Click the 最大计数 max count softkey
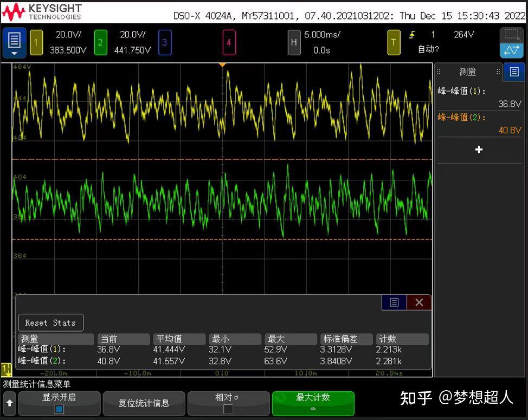Image resolution: width=528 pixels, height=420 pixels. tap(313, 403)
